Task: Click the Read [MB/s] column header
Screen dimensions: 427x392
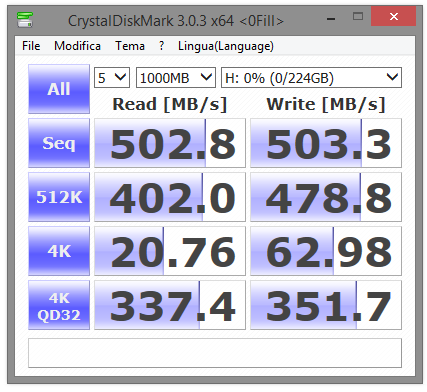Action: (170, 104)
